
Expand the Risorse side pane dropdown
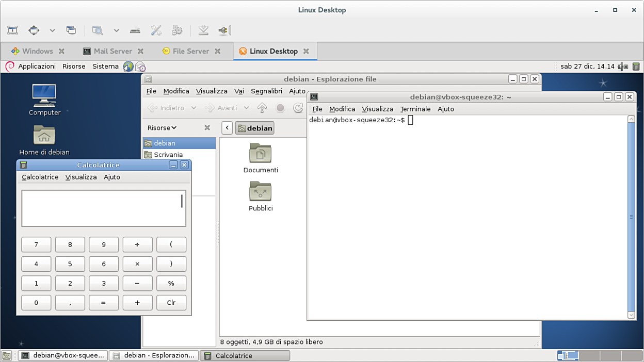[162, 128]
